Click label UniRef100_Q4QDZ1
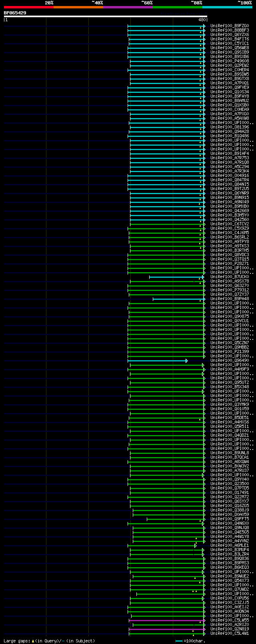Image resolution: width=256 pixels, height=644 pixels. pos(230,435)
